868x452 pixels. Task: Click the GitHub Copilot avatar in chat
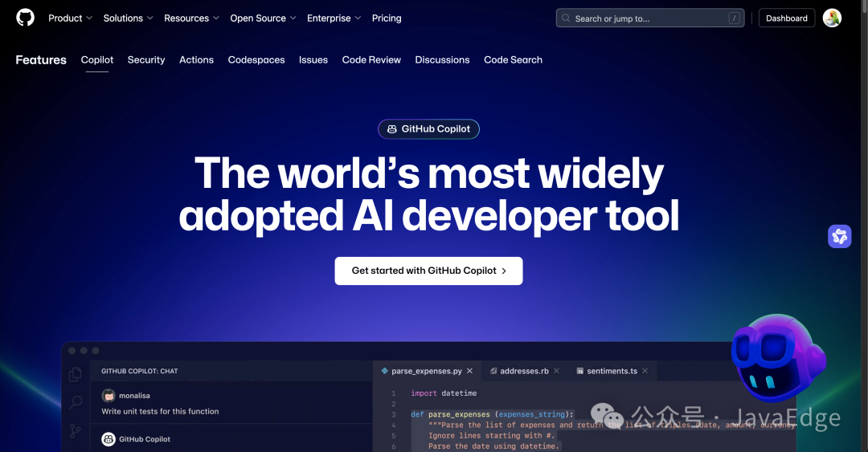point(108,439)
